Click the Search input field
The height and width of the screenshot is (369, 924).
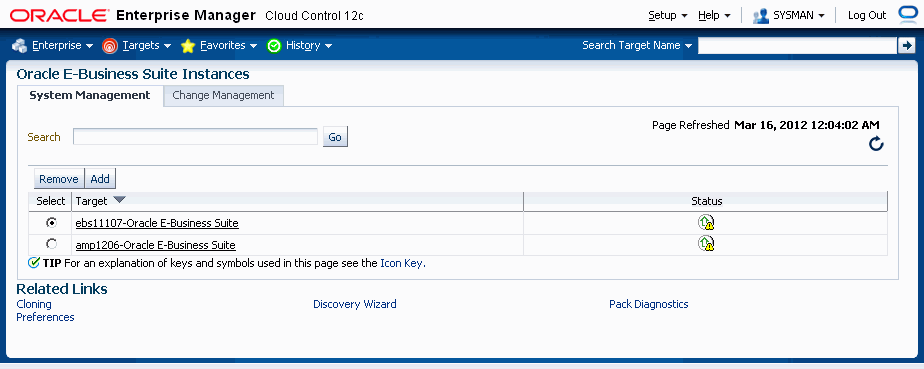click(x=196, y=137)
